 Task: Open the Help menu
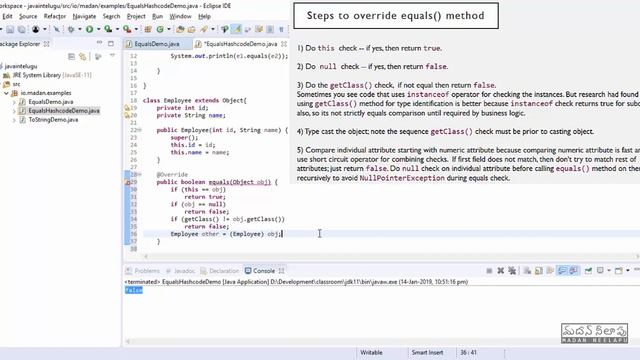[204, 16]
